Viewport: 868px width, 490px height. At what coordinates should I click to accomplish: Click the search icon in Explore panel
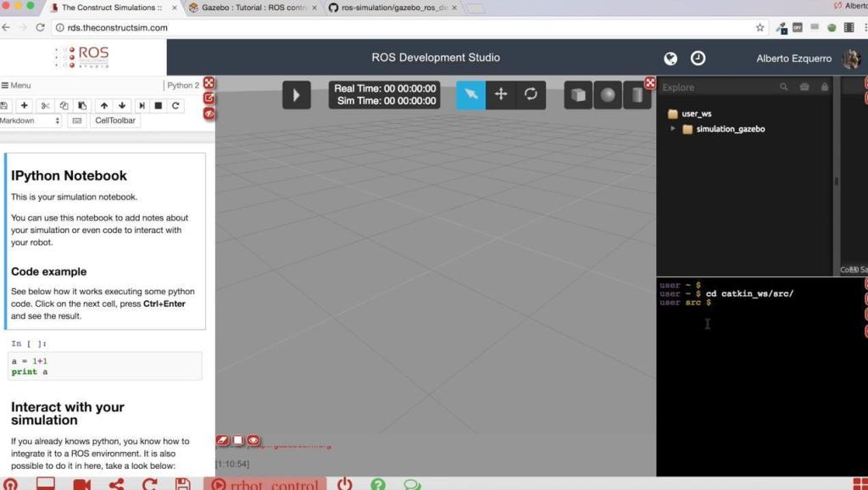(x=784, y=87)
